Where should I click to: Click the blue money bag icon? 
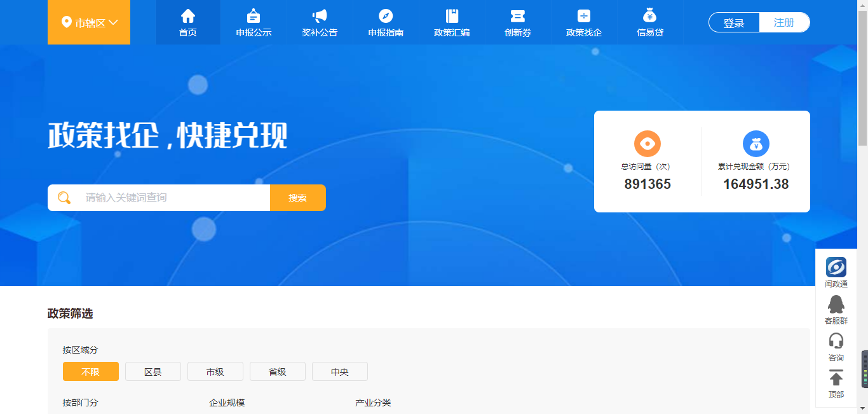tap(756, 144)
